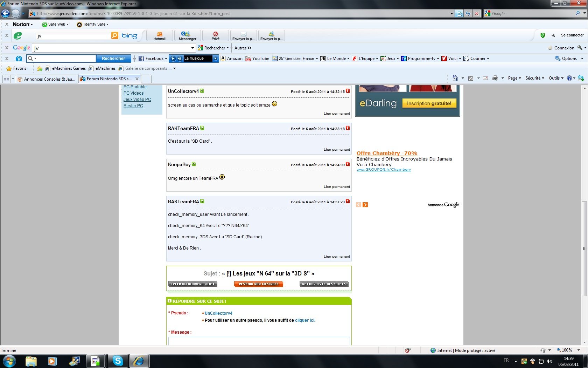Click the Google toolbar wrench icon
This screenshot has width=588, height=368.
click(580, 48)
